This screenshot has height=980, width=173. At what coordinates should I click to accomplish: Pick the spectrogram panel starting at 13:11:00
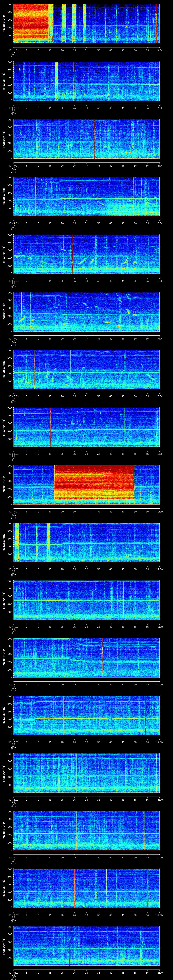tap(86, 600)
